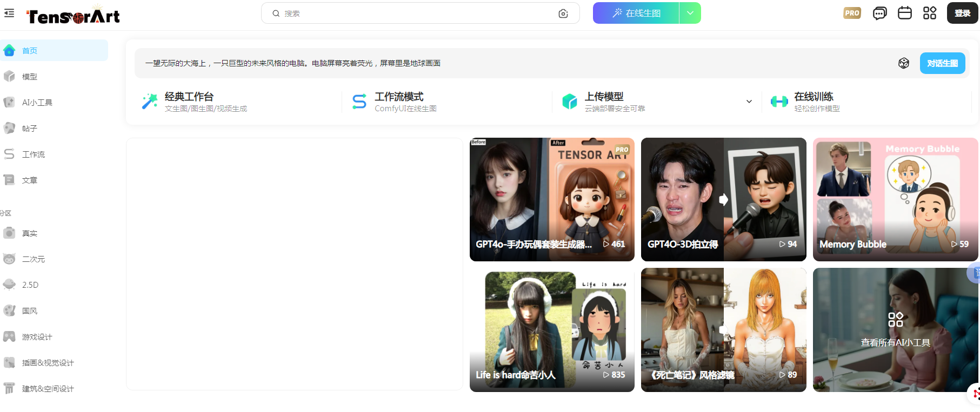Expand the dropdown next to 在线生图
The height and width of the screenshot is (412, 980).
pyautogui.click(x=690, y=13)
